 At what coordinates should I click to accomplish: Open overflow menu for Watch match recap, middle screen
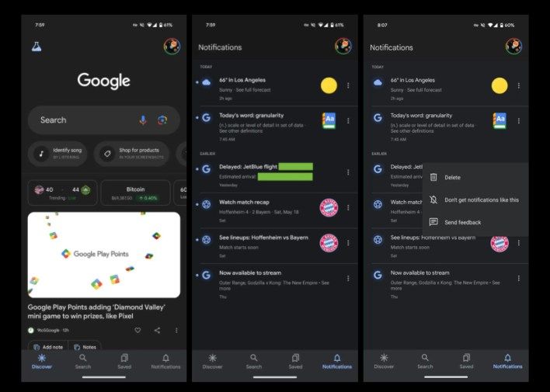pos(348,207)
